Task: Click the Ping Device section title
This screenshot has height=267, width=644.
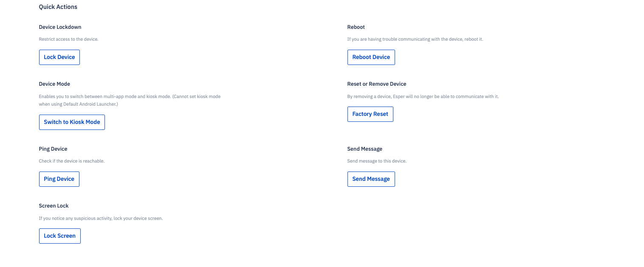Action: point(53,149)
